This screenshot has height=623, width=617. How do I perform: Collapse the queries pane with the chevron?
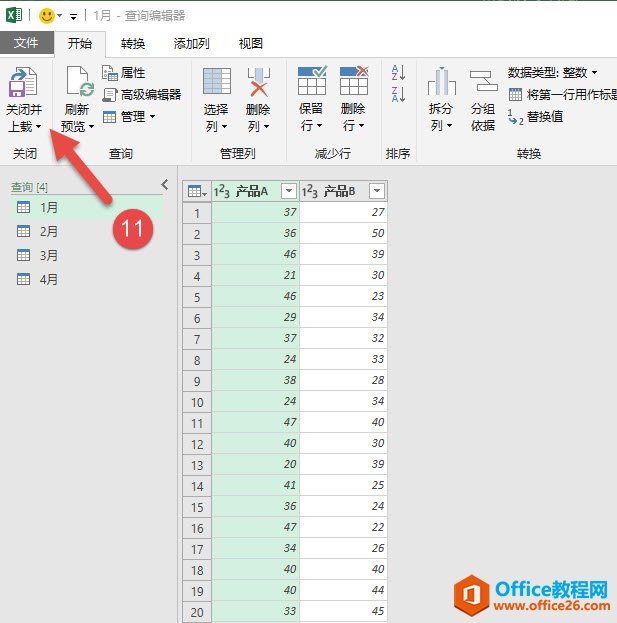point(165,184)
